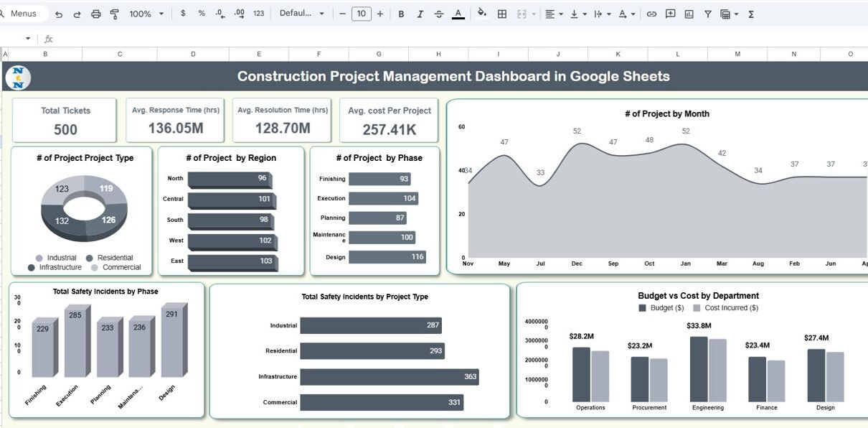The width and height of the screenshot is (868, 428).
Task: Click the Insert chart icon
Action: coord(689,14)
